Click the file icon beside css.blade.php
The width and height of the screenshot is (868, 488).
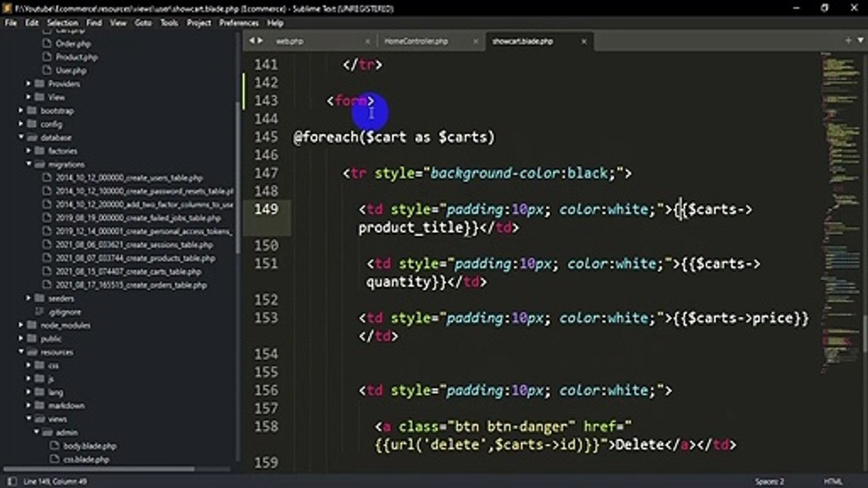point(55,460)
